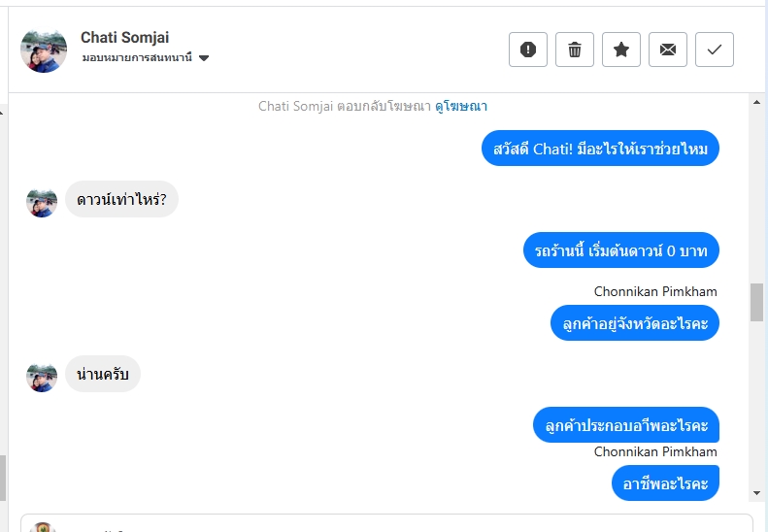Mark the conversation as spam with the exclamation icon
This screenshot has width=768, height=532.
click(x=528, y=50)
